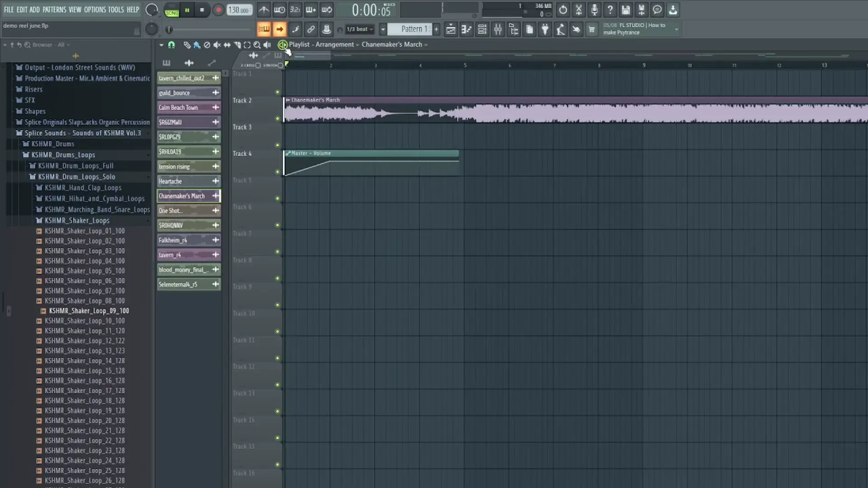Select the Zoom tool in the Playlist

(x=257, y=45)
